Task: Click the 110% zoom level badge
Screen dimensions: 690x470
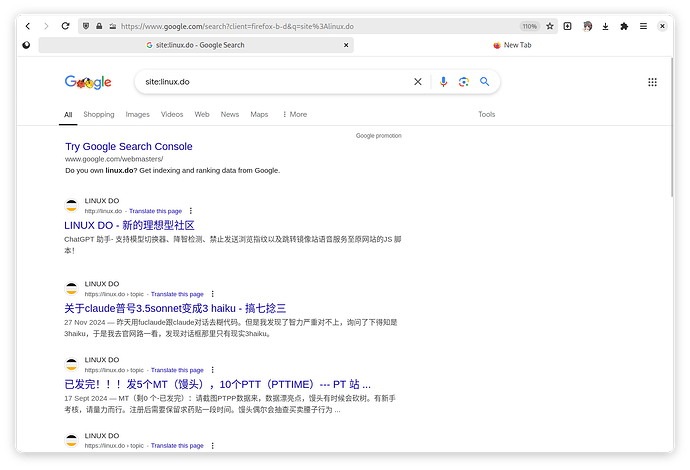Action: pos(529,26)
